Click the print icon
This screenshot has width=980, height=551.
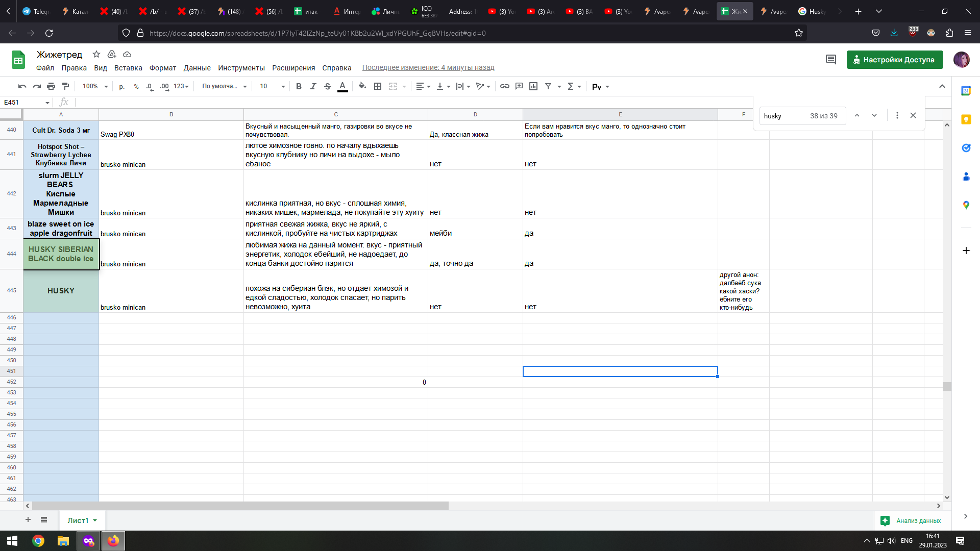click(x=51, y=87)
